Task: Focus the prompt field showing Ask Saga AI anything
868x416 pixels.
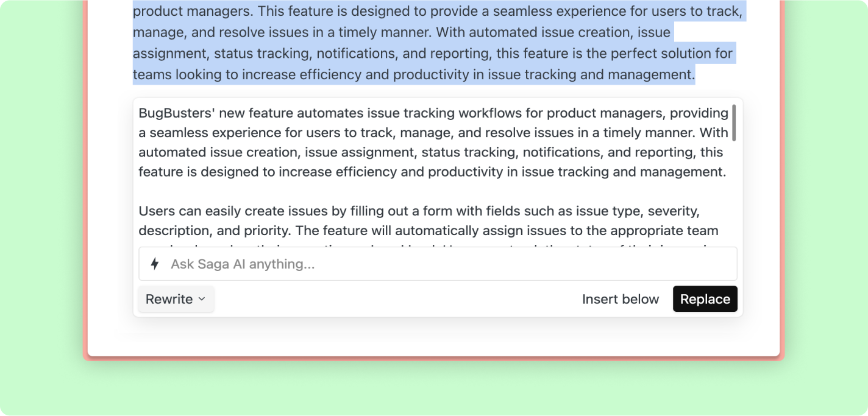Action: (427, 263)
